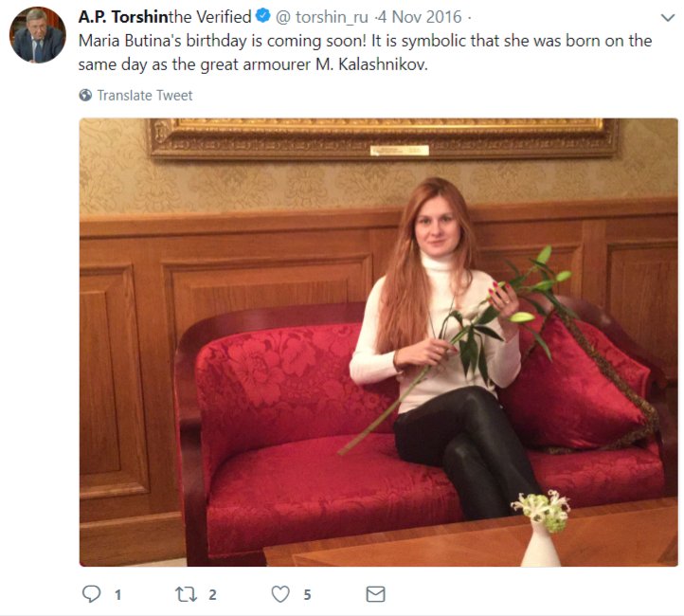Viewport: 684px width, 616px height.
Task: Open the tweet options chevron menu
Action: click(668, 18)
